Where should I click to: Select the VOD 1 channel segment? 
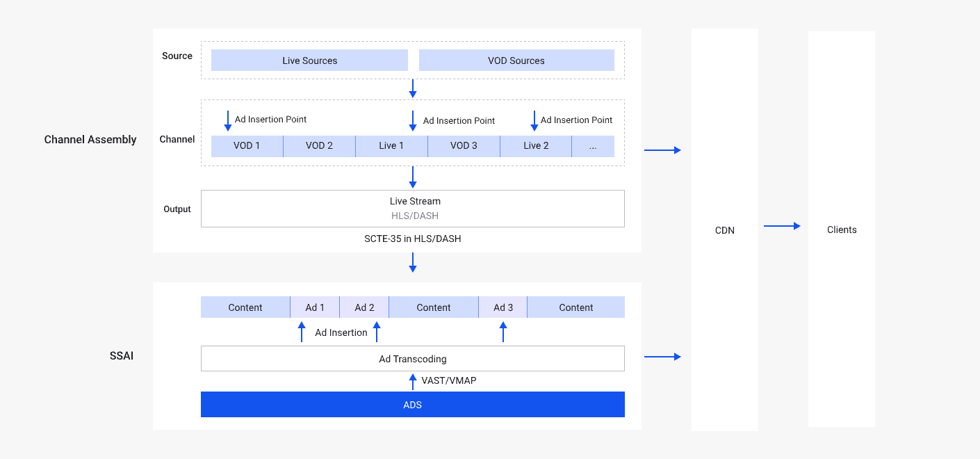point(247,146)
